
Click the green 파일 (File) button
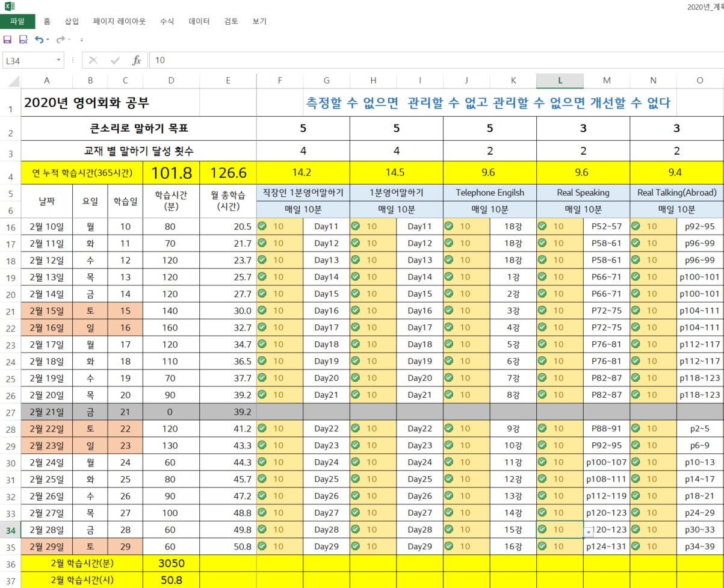pyautogui.click(x=17, y=21)
